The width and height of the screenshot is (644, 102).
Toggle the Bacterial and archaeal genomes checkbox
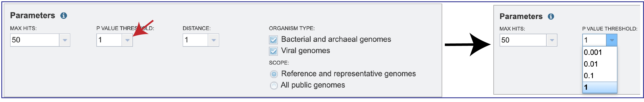[x=273, y=40]
